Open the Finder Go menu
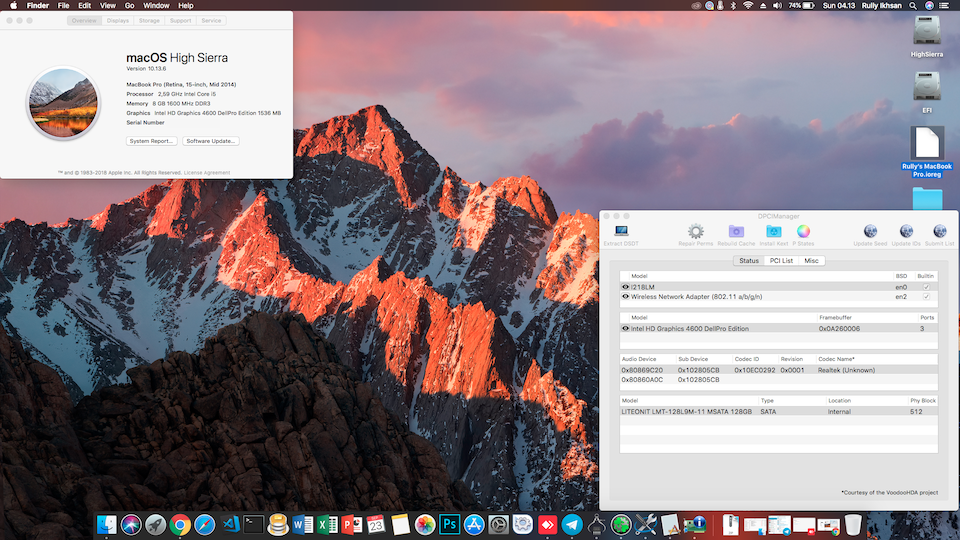960x540 pixels. (x=129, y=6)
